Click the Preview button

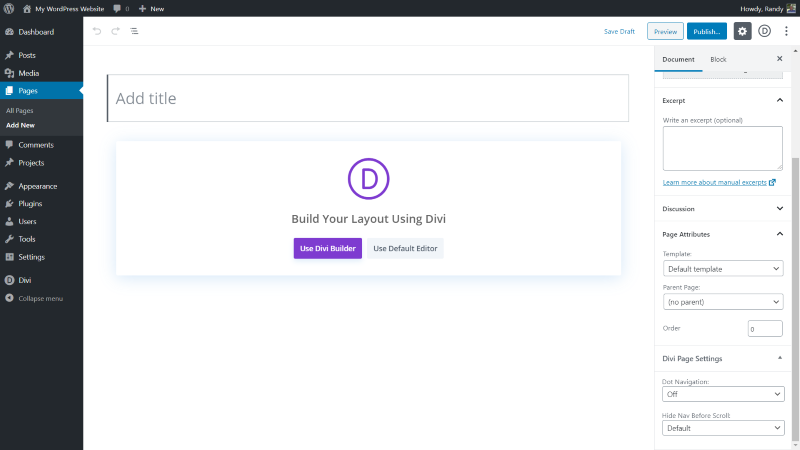(665, 31)
